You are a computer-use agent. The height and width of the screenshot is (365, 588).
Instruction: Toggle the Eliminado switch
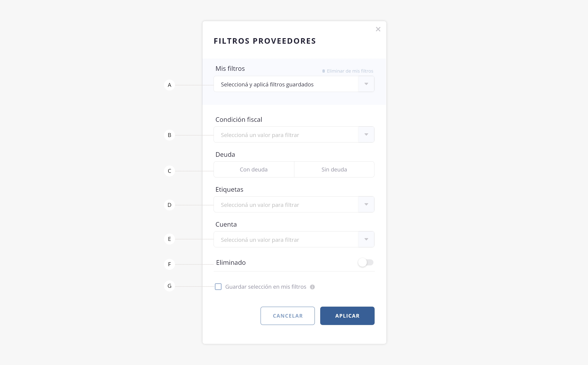[366, 262]
